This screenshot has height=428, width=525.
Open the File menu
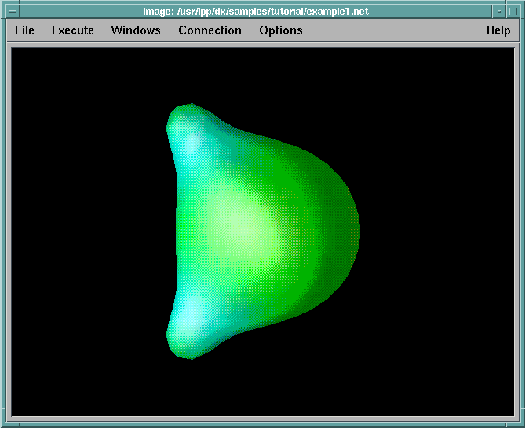point(24,30)
